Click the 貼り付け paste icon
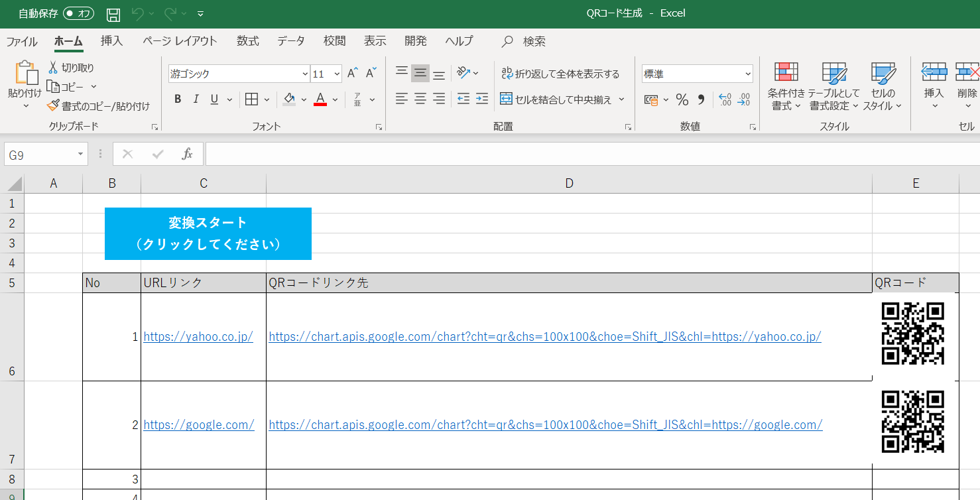The image size is (980, 500). pos(25,73)
